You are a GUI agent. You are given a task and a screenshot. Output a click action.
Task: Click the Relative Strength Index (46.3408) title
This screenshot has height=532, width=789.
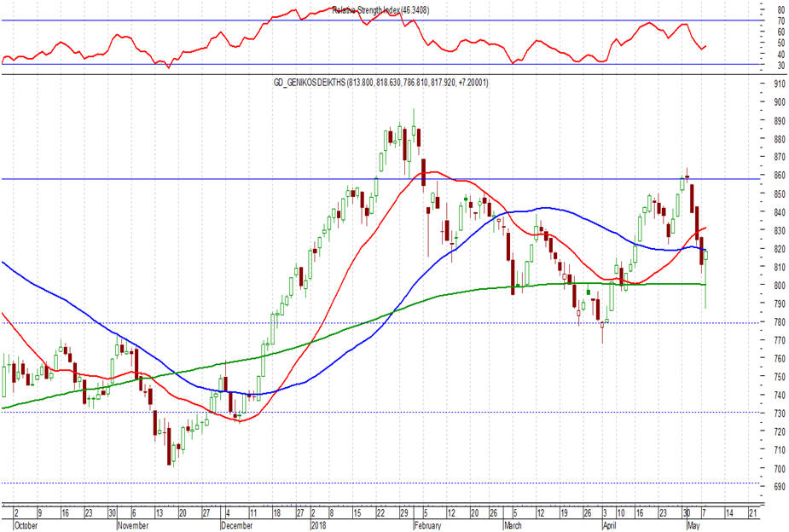(380, 10)
